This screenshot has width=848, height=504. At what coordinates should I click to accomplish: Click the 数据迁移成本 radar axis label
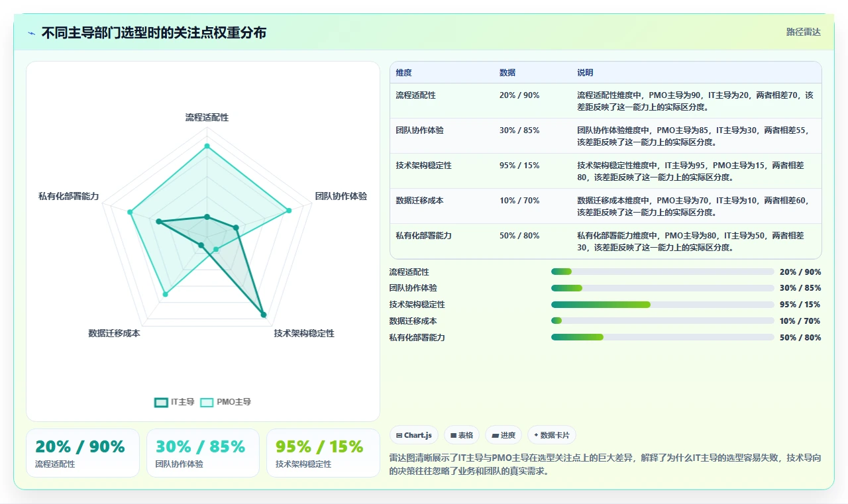115,333
